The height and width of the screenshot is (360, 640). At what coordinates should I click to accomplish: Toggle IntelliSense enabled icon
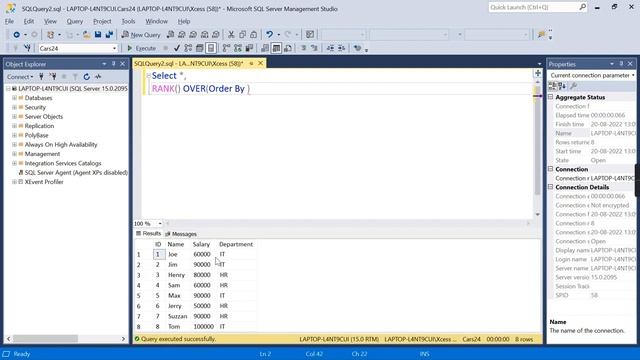211,48
